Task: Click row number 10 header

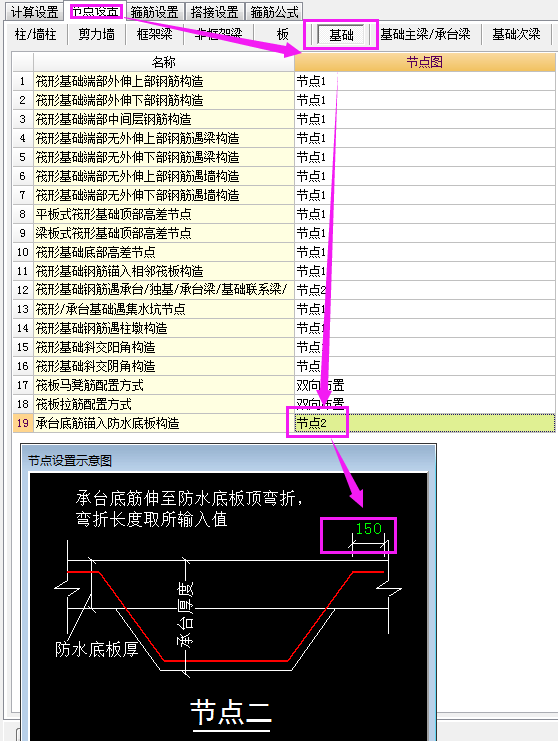Action: pos(23,252)
